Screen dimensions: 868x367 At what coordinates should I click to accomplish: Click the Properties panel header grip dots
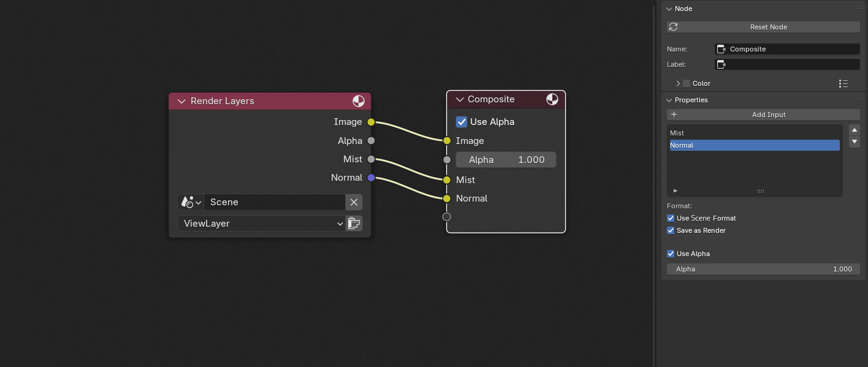[858, 100]
